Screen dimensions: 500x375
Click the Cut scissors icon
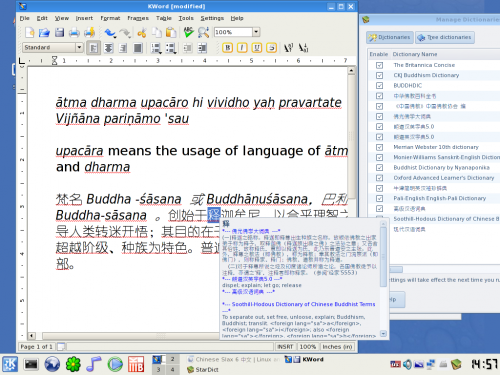[x=142, y=32]
